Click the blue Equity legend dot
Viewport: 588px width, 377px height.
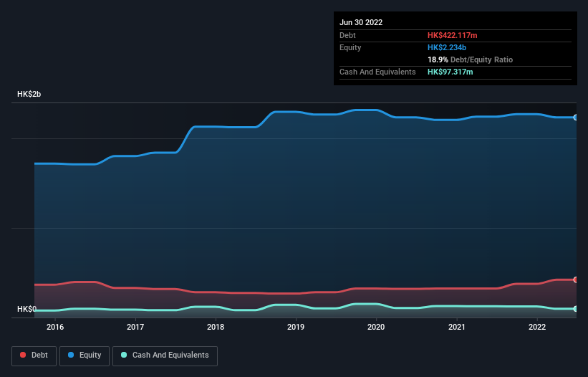71,355
